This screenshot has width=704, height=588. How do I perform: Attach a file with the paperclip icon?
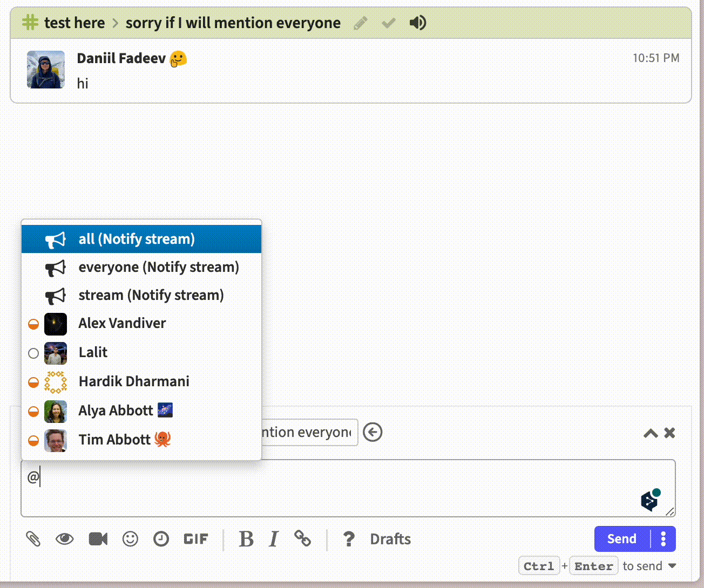point(33,539)
